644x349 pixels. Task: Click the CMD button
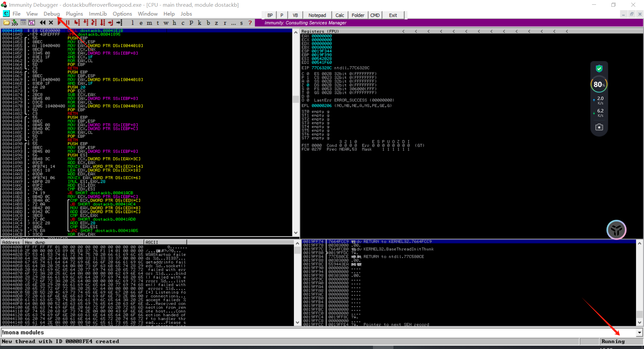pos(375,15)
